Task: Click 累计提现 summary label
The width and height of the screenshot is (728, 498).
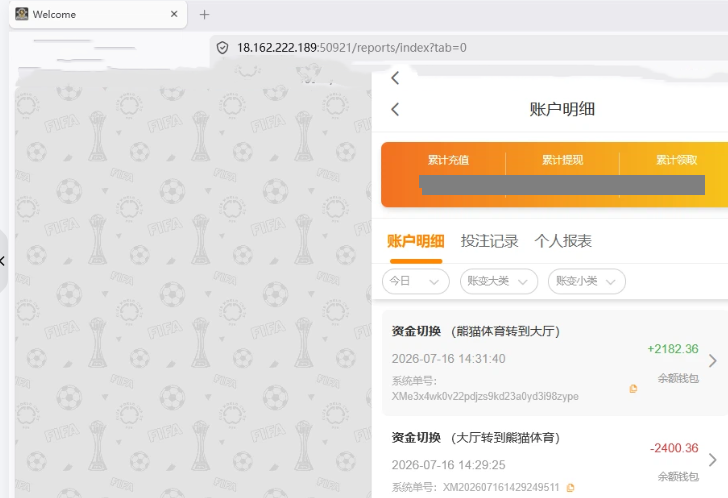Action: [562, 160]
